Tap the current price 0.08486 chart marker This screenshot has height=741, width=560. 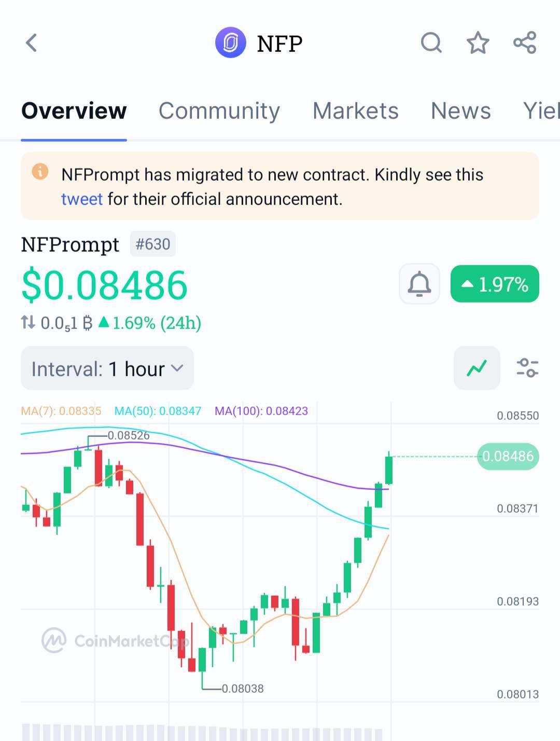[x=508, y=456]
